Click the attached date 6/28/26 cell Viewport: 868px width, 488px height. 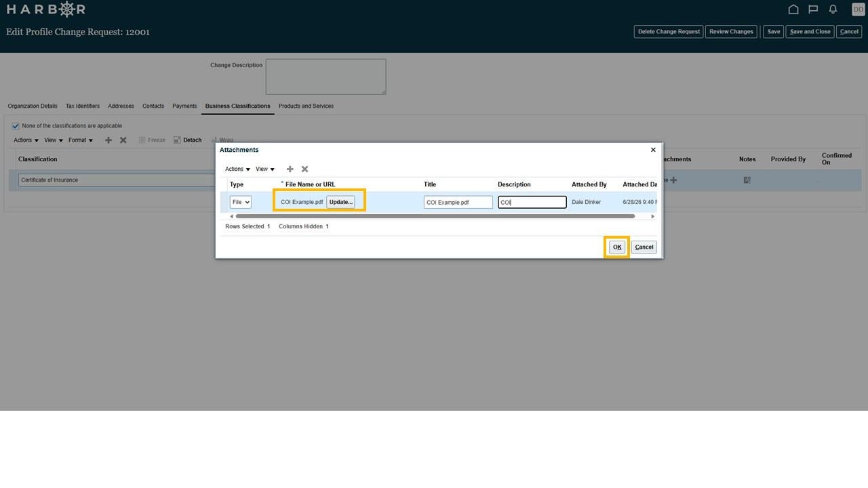click(639, 202)
